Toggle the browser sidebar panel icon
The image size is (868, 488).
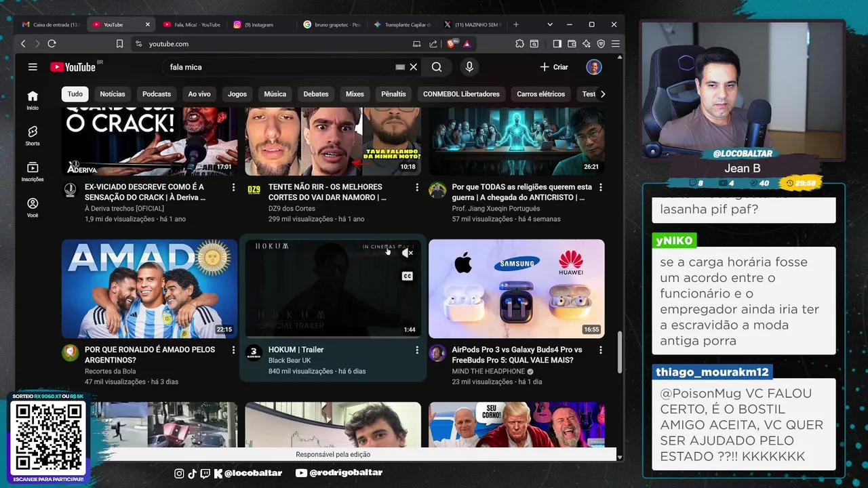pos(557,43)
